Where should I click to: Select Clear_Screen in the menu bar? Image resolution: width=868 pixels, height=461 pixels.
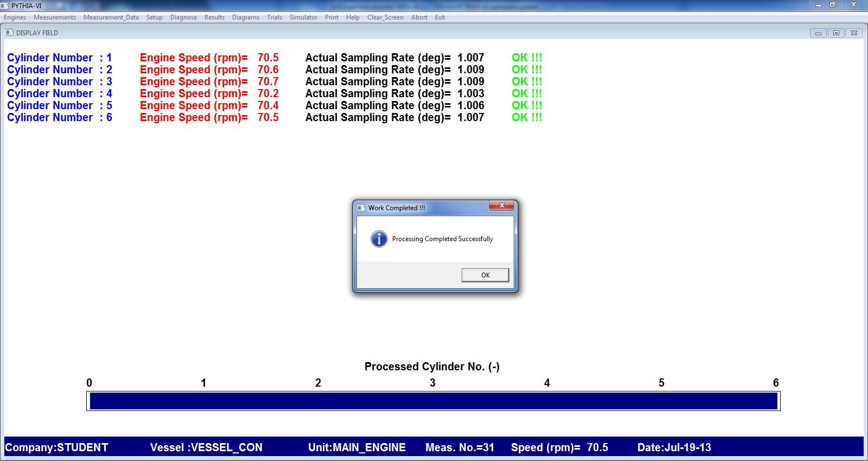coord(385,17)
